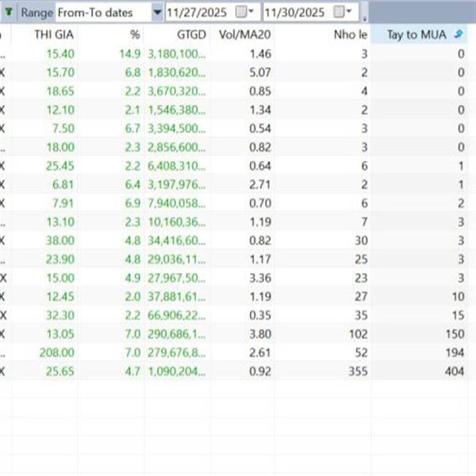The width and height of the screenshot is (476, 476).
Task: Sort by the % column header
Action: 136,35
